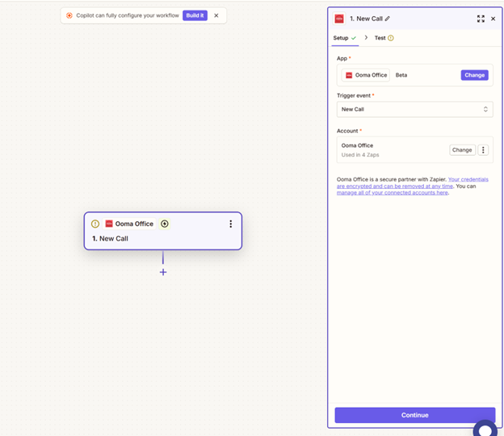This screenshot has width=504, height=436.
Task: Close the New Call setup panel
Action: 493,19
